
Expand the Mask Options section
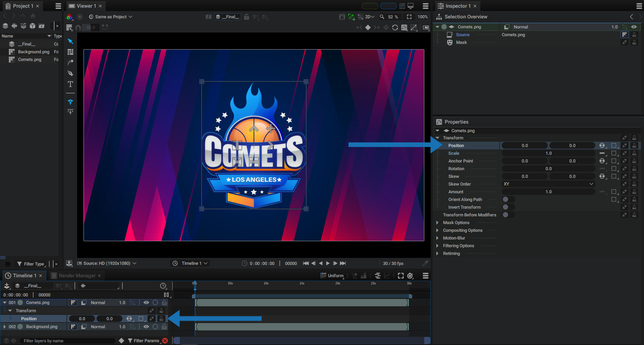click(x=437, y=222)
